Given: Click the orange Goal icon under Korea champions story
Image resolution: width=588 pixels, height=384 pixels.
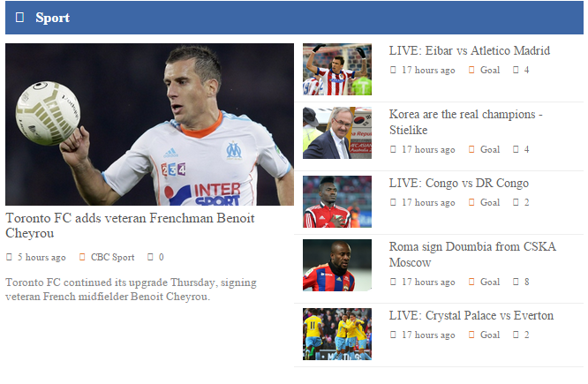Looking at the screenshot, I should [471, 149].
